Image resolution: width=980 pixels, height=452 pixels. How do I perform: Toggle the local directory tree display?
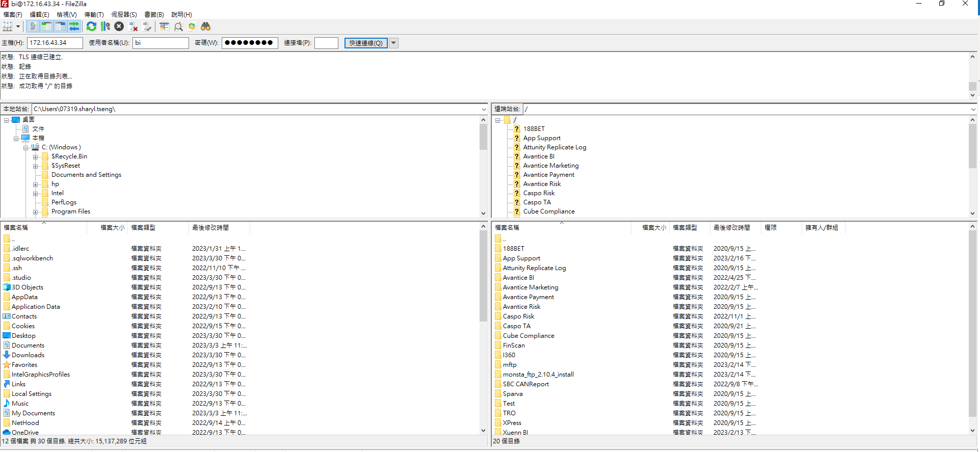coord(46,26)
